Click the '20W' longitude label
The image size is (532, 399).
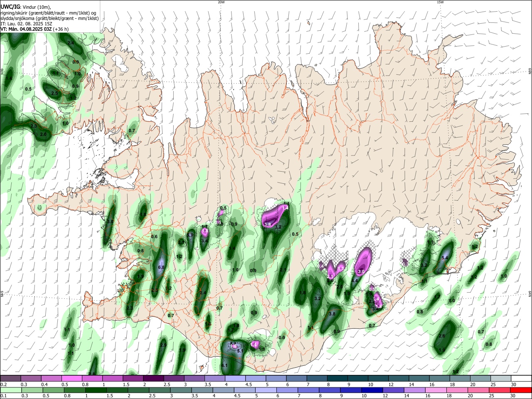[x=221, y=2]
